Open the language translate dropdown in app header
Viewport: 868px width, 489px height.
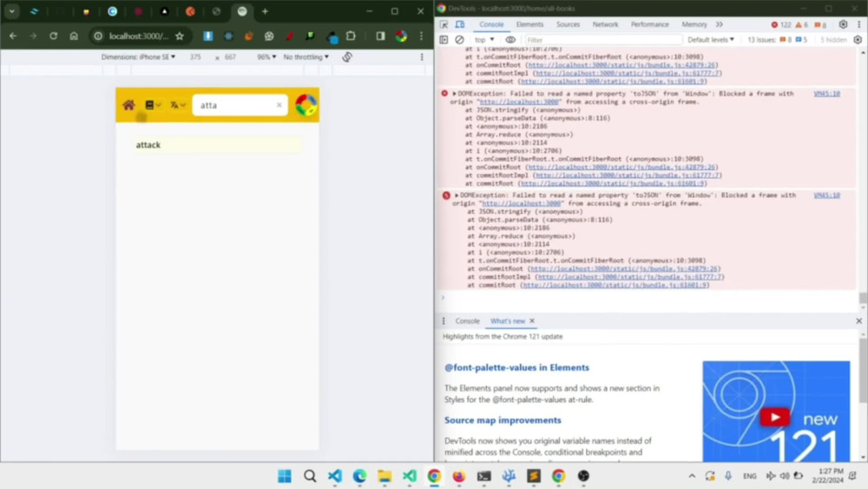point(177,105)
